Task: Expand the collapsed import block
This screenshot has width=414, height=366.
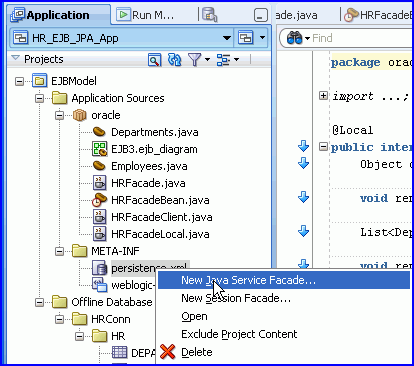Action: click(323, 96)
